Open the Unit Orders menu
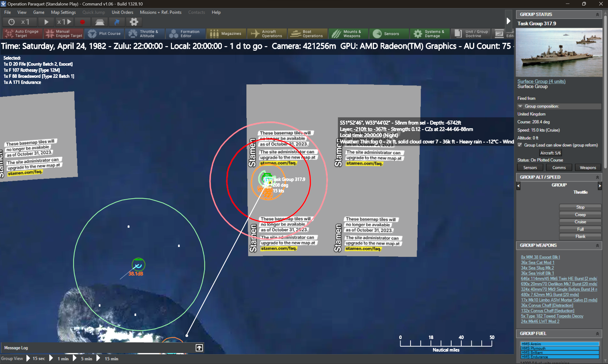The image size is (608, 364). 122,12
